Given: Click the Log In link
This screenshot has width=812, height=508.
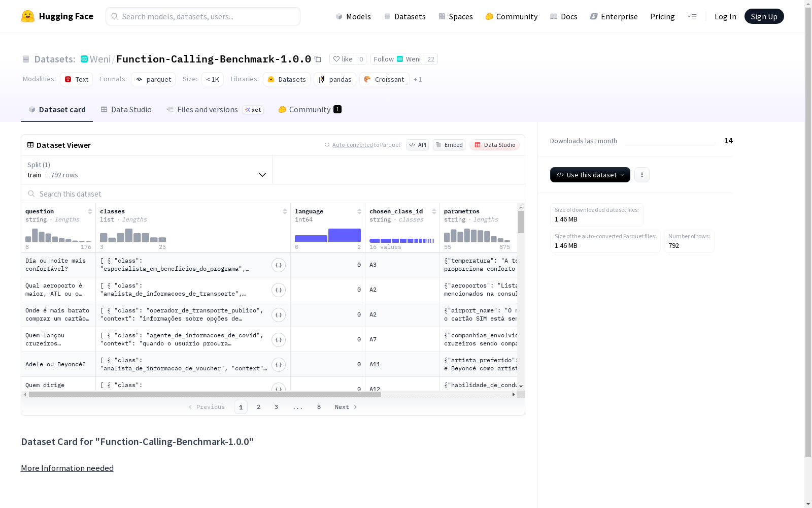Looking at the screenshot, I should coord(725,16).
